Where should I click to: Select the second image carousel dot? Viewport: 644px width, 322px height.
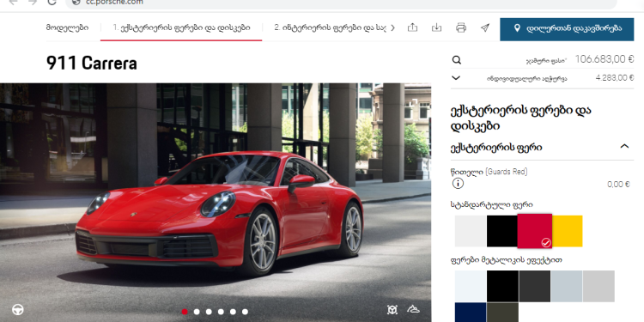pos(197,312)
